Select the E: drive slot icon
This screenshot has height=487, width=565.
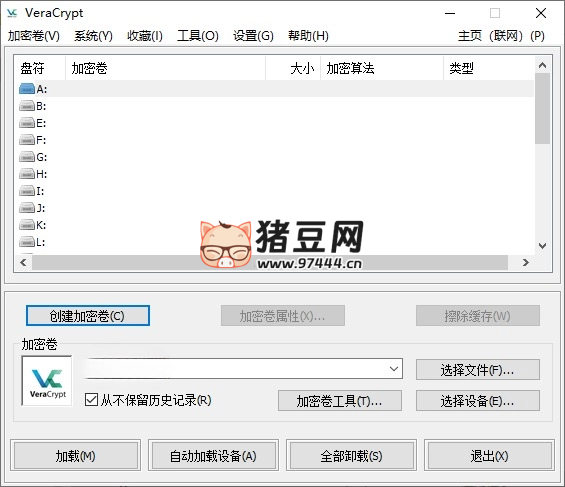(x=27, y=123)
